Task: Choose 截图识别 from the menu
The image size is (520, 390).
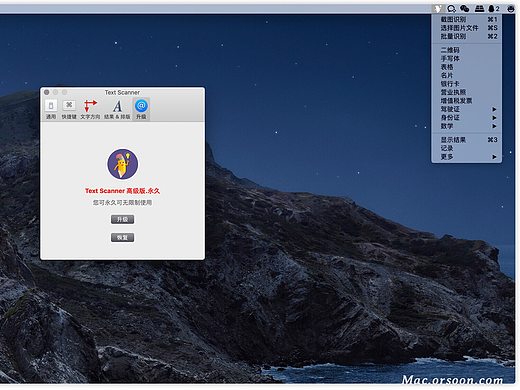Action: [467, 19]
